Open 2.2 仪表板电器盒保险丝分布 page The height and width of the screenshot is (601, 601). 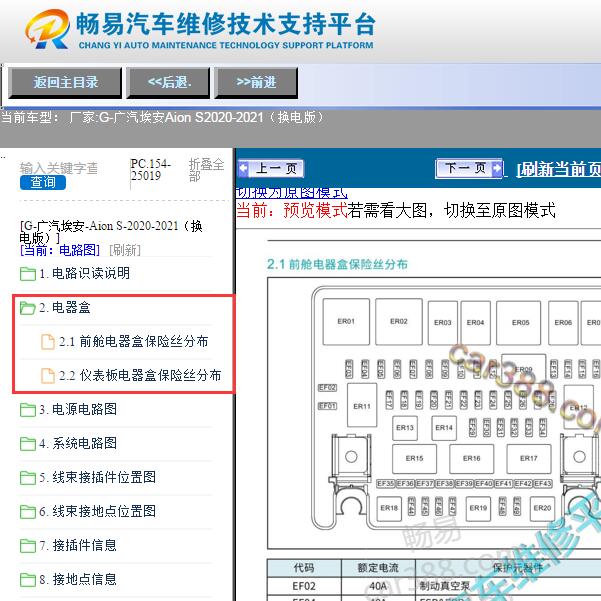(x=140, y=375)
